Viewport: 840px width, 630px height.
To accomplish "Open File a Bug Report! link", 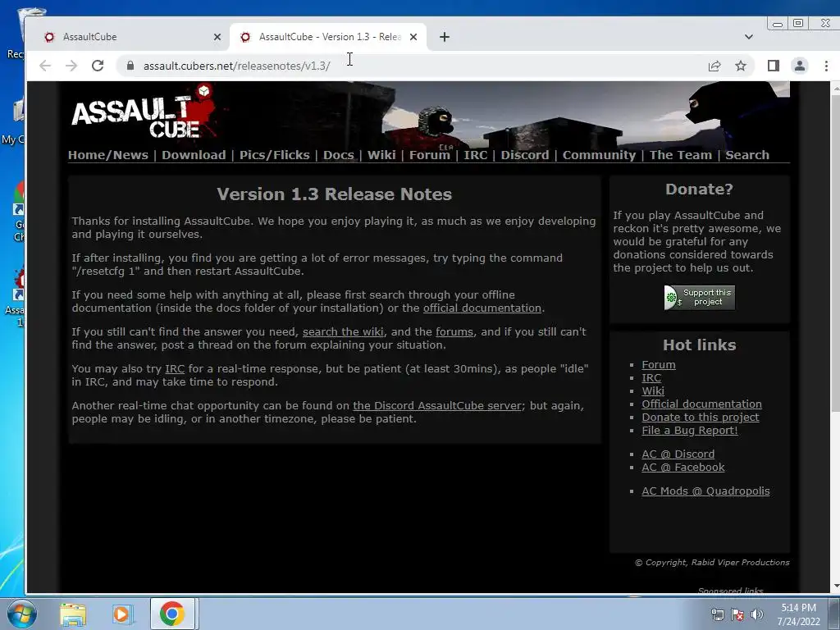I will tap(689, 431).
